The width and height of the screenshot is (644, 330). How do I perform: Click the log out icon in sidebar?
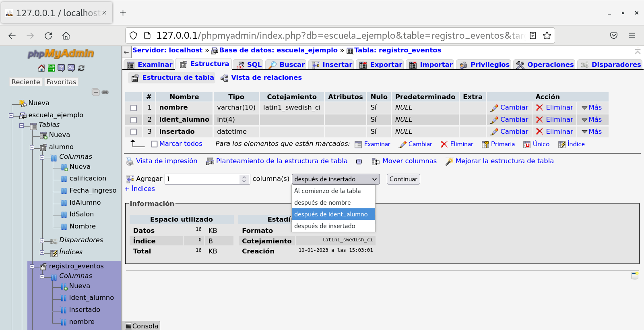51,68
